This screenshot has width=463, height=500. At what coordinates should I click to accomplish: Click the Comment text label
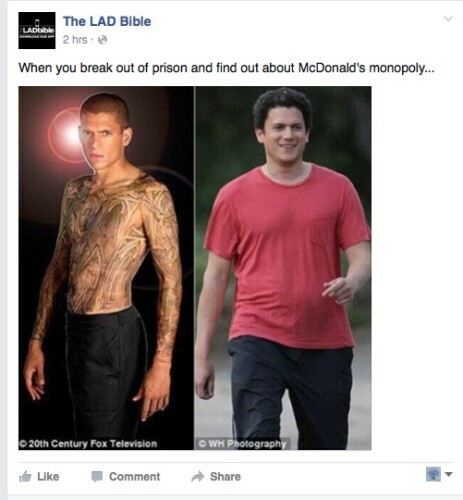[135, 477]
